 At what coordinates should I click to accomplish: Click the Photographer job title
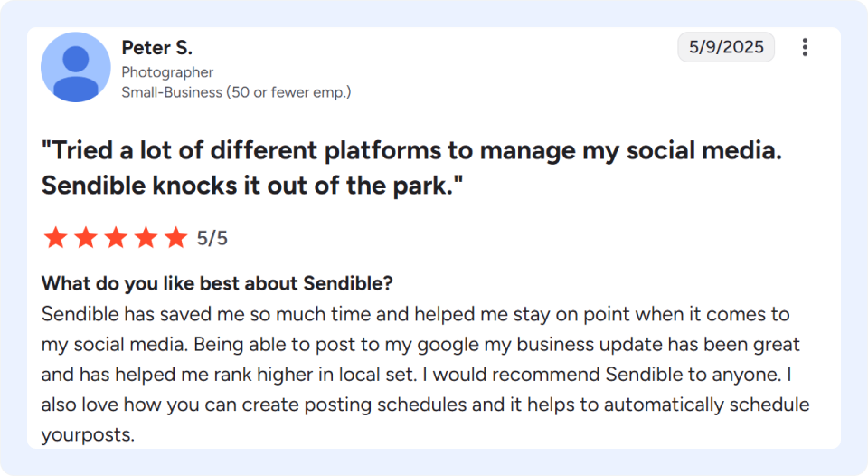[x=167, y=72]
